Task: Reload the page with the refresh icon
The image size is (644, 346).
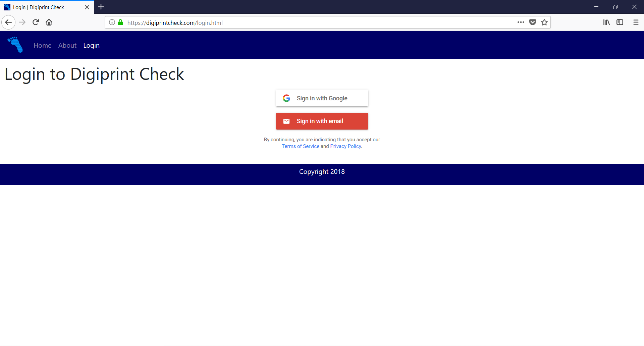Action: click(36, 22)
